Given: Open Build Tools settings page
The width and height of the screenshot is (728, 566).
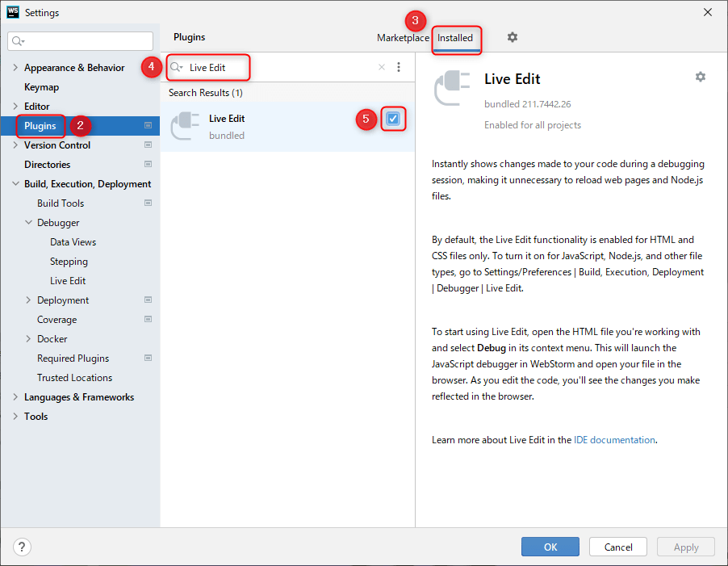Looking at the screenshot, I should click(61, 203).
